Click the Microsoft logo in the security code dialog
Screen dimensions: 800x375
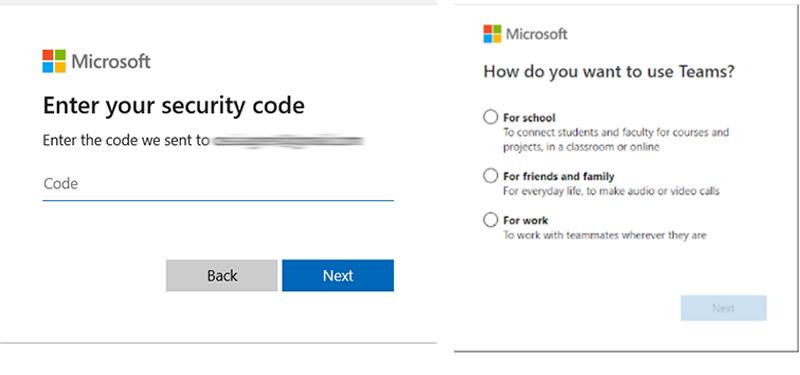click(x=54, y=61)
